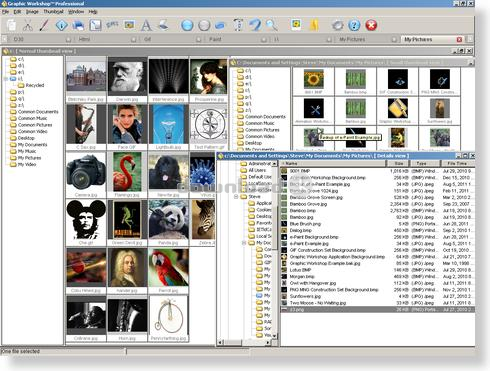490x371 pixels.
Task: Click the blue curved arrow icon
Action: click(x=255, y=25)
